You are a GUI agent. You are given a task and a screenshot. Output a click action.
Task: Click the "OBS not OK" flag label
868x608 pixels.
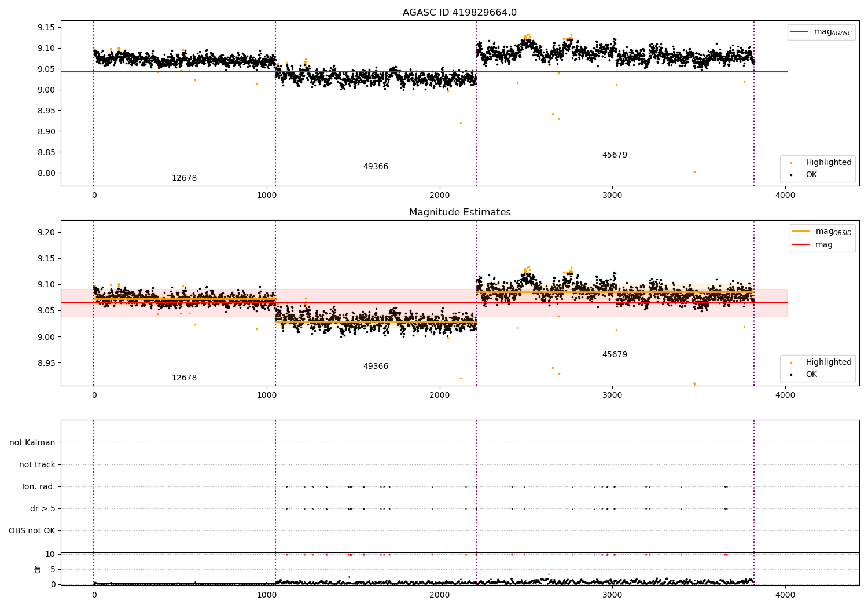pos(32,531)
